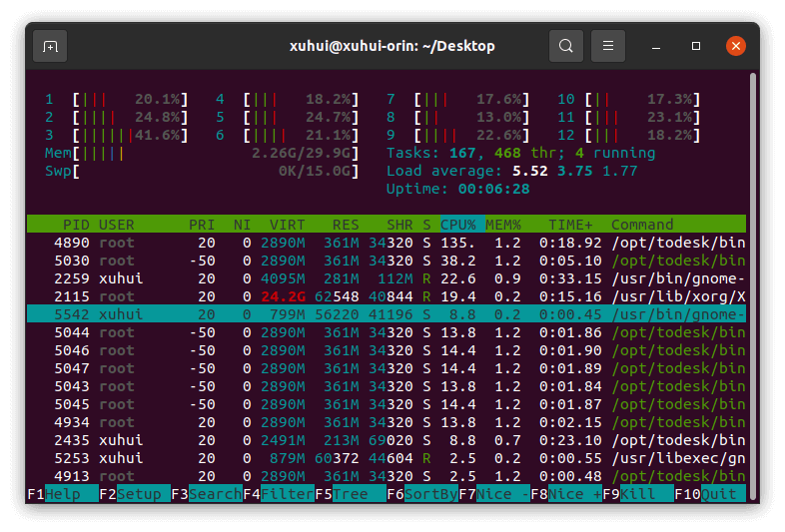785x532 pixels.
Task: Open the terminal hamburger menu
Action: point(608,46)
